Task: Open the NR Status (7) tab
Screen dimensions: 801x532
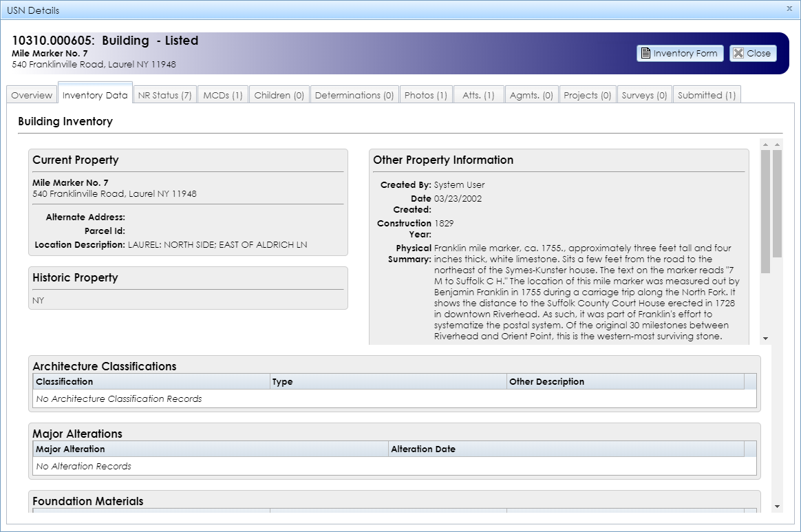Action: click(164, 94)
